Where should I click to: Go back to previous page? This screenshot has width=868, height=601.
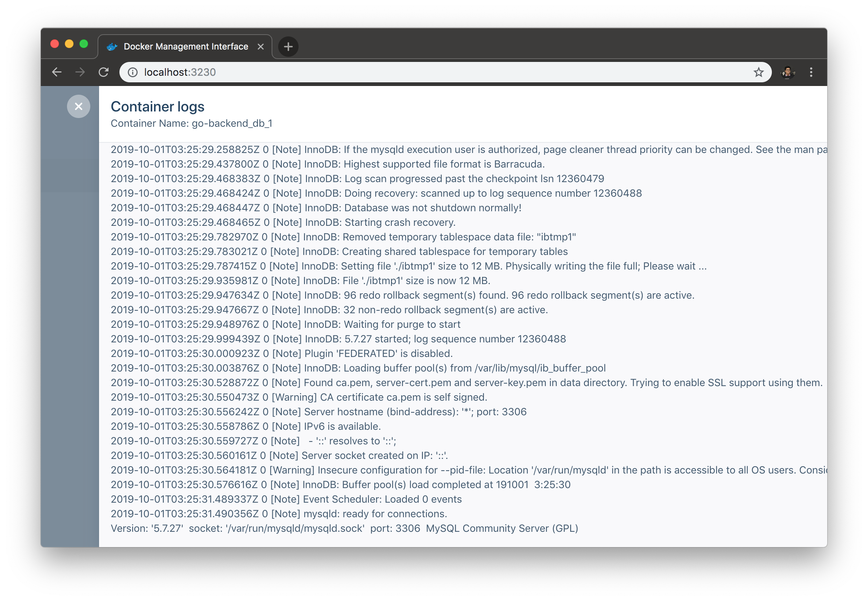click(x=57, y=72)
